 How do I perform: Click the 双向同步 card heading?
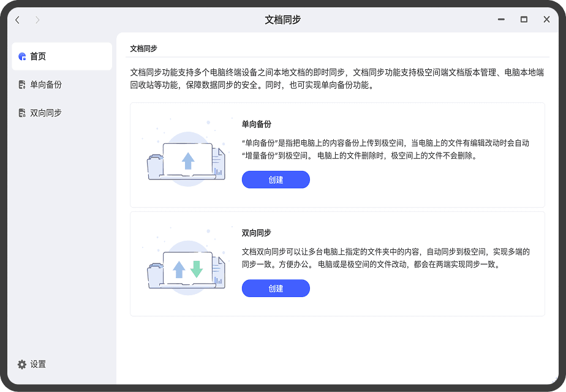click(x=256, y=233)
